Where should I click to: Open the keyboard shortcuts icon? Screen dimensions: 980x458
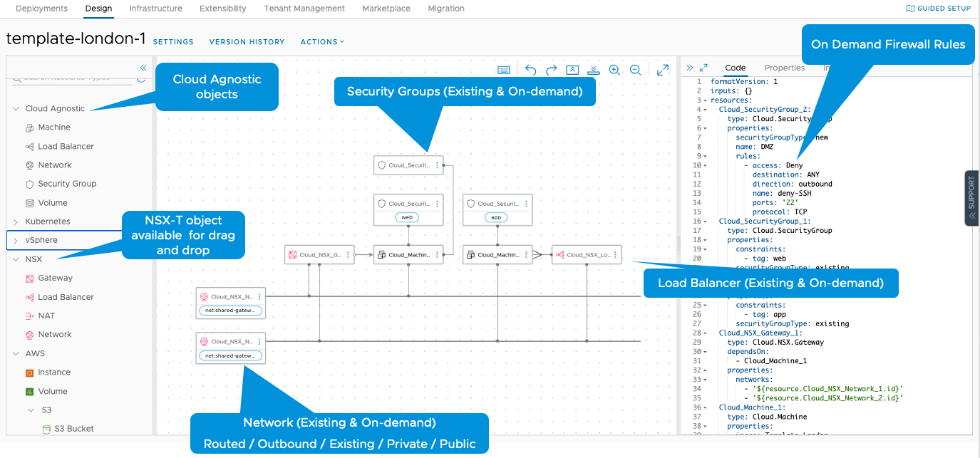504,70
